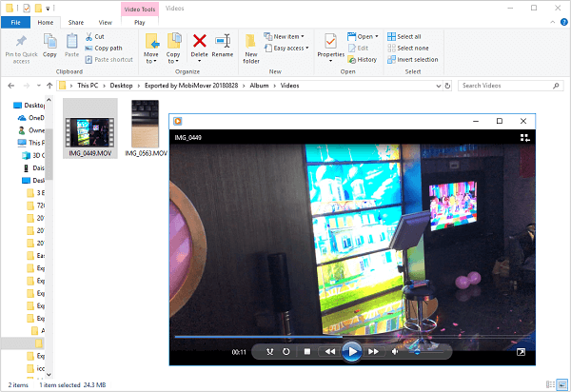Screen dimensions: 571x392
Task: Mute the media player sound
Action: click(x=395, y=351)
